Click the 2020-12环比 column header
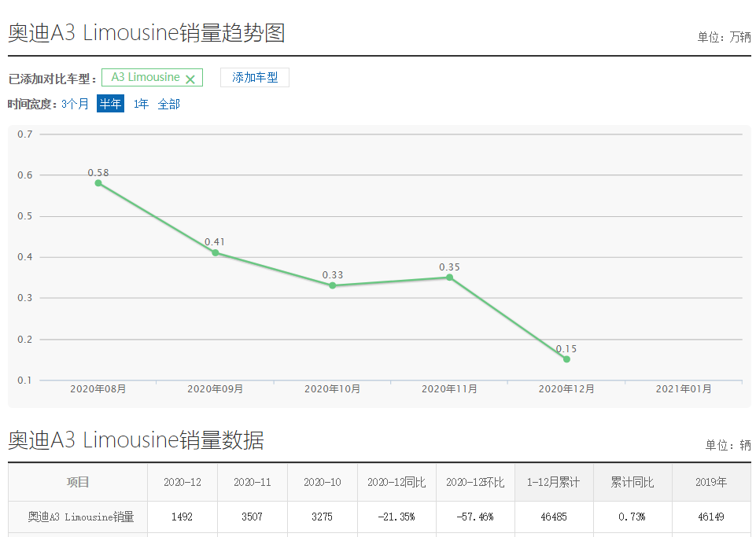 475,482
